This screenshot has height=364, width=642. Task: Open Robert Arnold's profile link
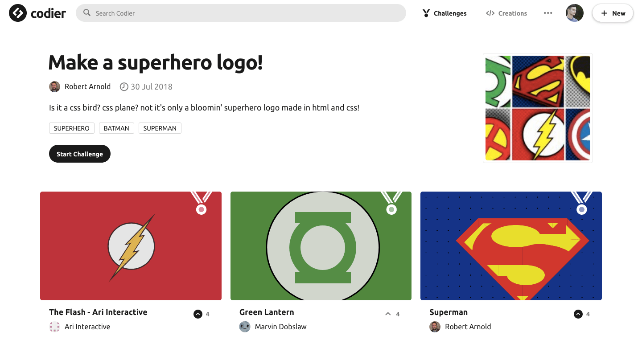87,86
